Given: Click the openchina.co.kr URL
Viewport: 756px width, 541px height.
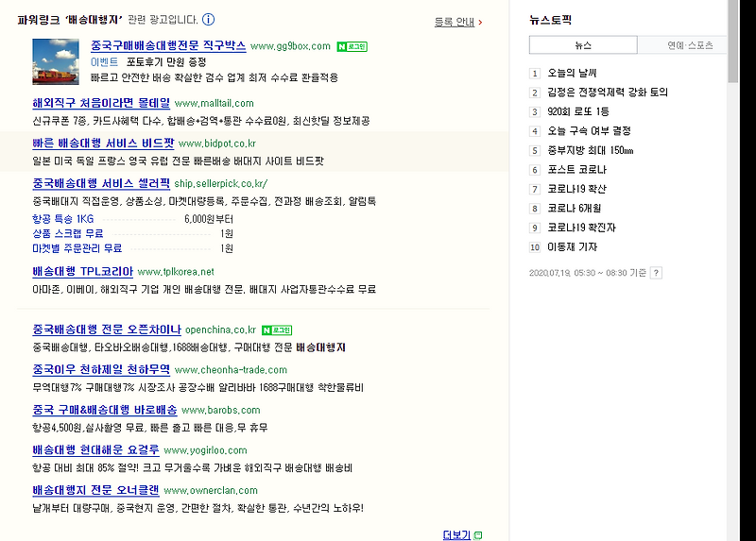Looking at the screenshot, I should coord(221,330).
